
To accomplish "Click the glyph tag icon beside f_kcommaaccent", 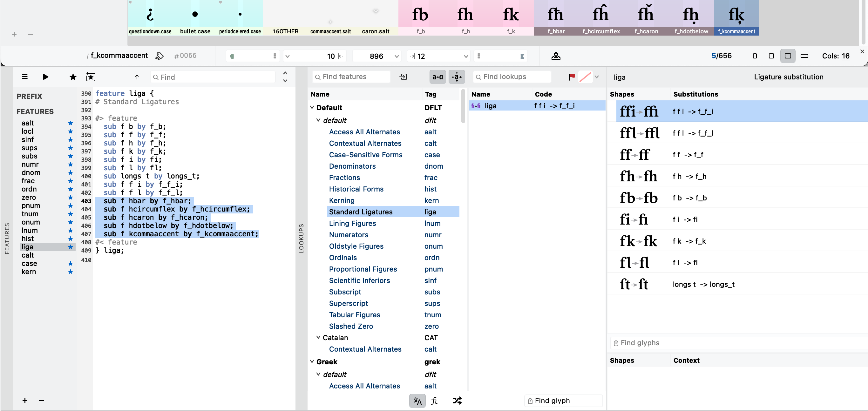I will pyautogui.click(x=160, y=56).
